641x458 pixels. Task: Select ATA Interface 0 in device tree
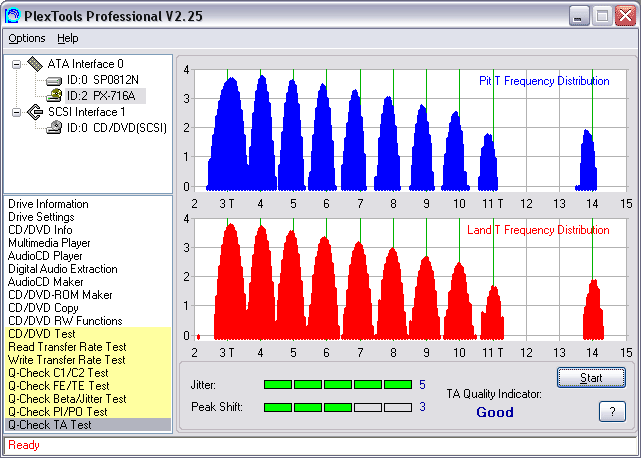tap(85, 64)
